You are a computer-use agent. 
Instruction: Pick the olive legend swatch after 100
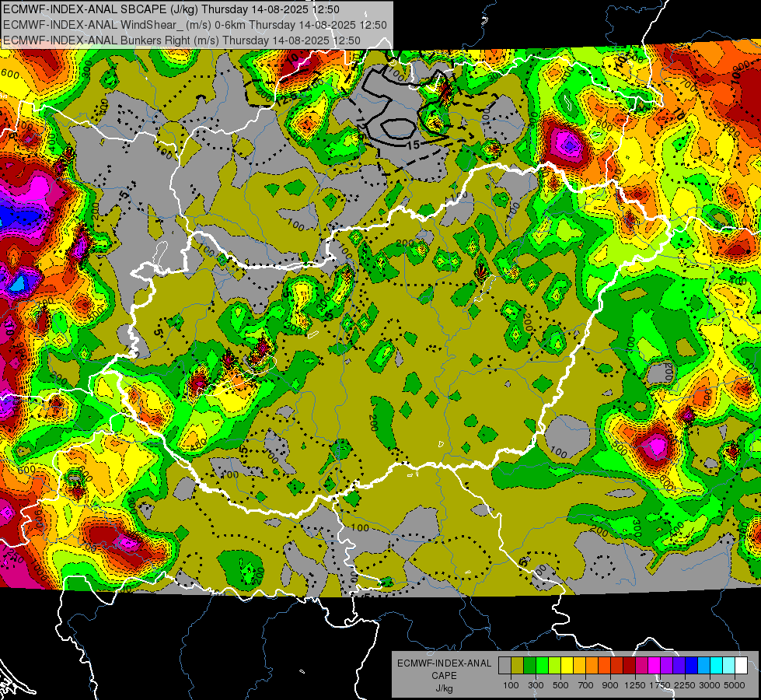click(517, 665)
